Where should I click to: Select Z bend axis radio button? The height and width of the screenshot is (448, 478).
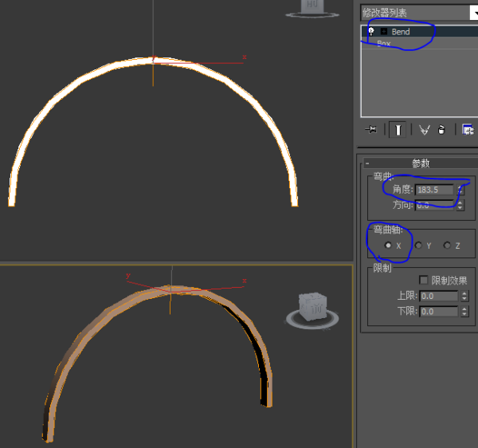point(447,246)
